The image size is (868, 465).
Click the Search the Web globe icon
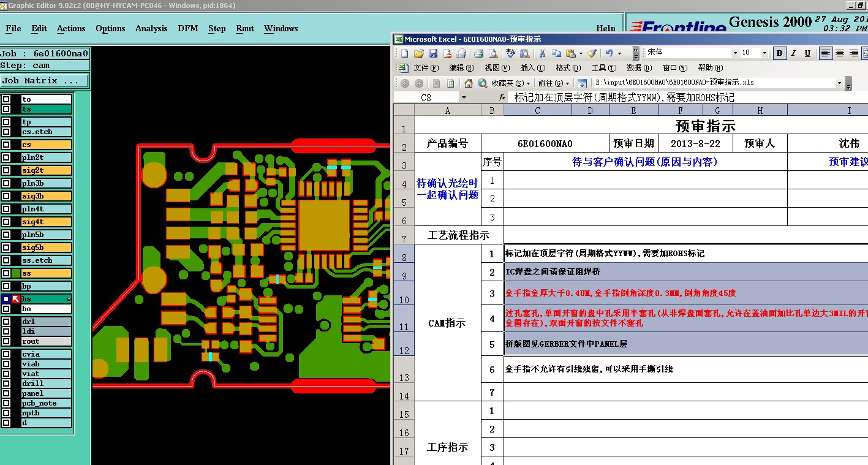483,83
